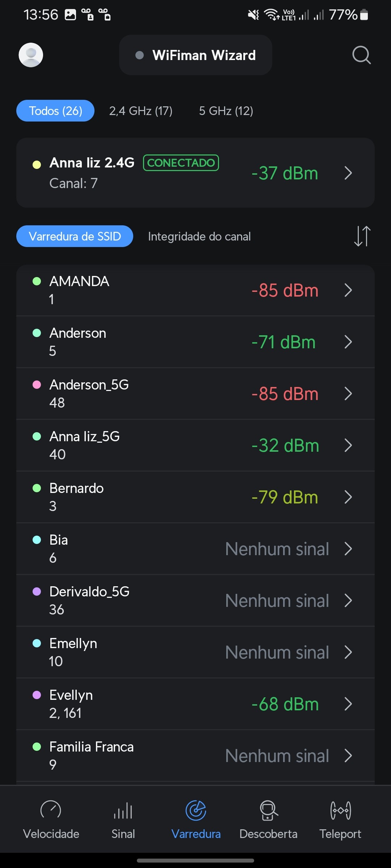Filter networks by 2,4 GHz (17)
The image size is (391, 868).
coord(141,111)
